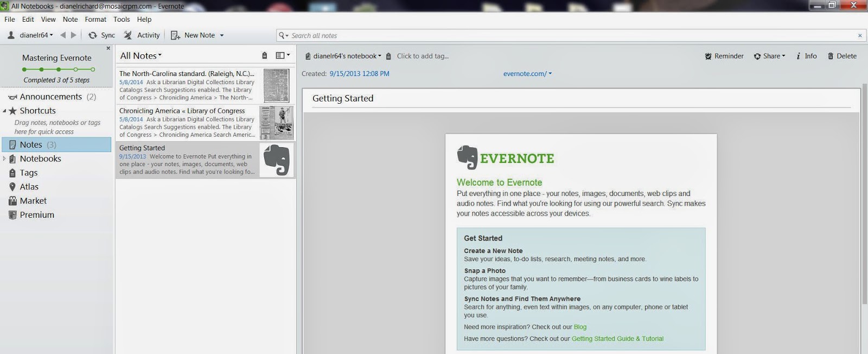Open the evernote.com/ URL dropdown

pyautogui.click(x=550, y=74)
